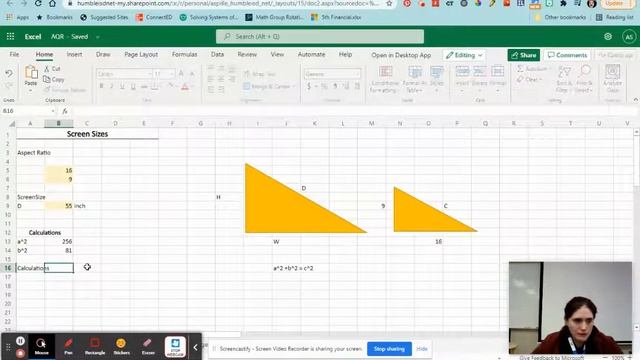Click the Analyze Data icon

612,72
